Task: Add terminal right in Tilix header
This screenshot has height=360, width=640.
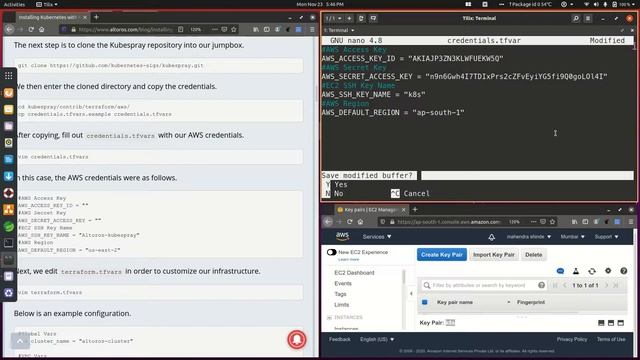Action: [361, 18]
